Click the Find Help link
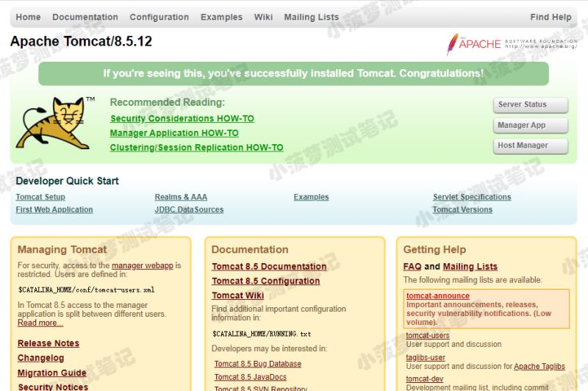Image resolution: width=588 pixels, height=391 pixels. click(551, 17)
